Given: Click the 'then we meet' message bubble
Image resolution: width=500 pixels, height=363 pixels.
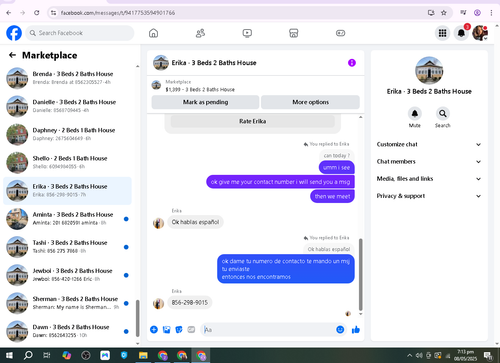Looking at the screenshot, I should coord(332,196).
